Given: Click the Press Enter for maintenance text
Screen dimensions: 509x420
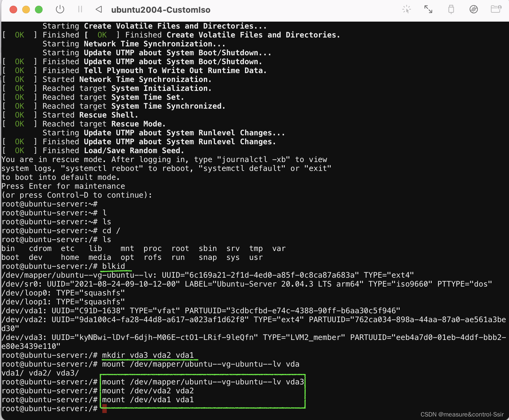Looking at the screenshot, I should (63, 186).
